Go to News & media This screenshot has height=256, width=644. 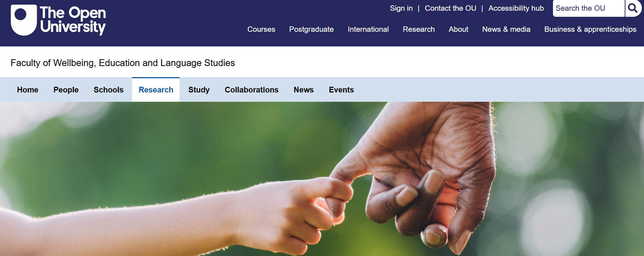pyautogui.click(x=506, y=29)
